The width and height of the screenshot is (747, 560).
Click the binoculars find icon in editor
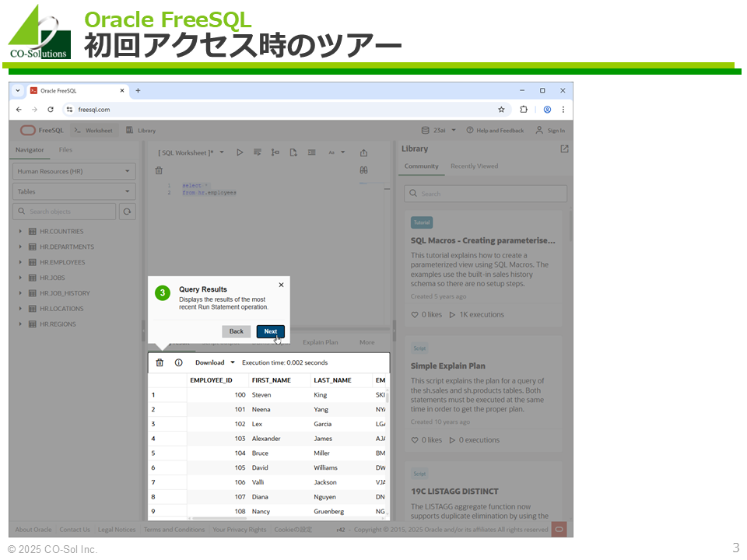click(363, 170)
